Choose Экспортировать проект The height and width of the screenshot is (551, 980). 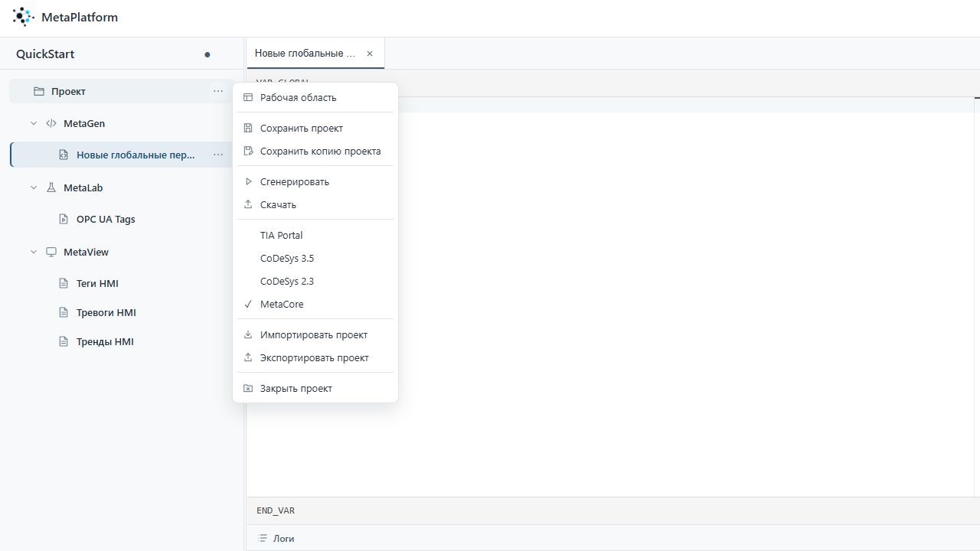[x=315, y=357]
